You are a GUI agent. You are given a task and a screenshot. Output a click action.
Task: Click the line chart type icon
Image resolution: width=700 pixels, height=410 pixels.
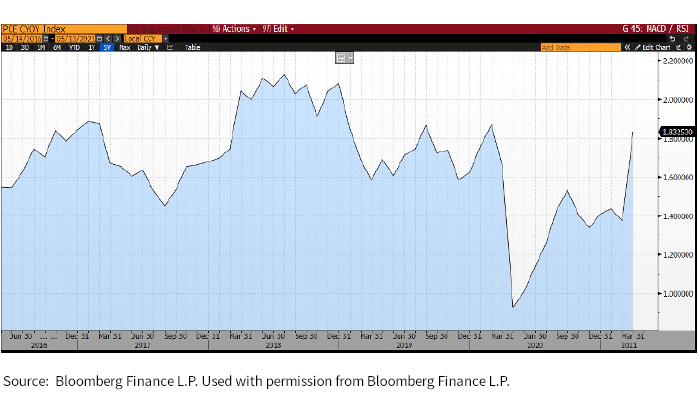pyautogui.click(x=170, y=47)
